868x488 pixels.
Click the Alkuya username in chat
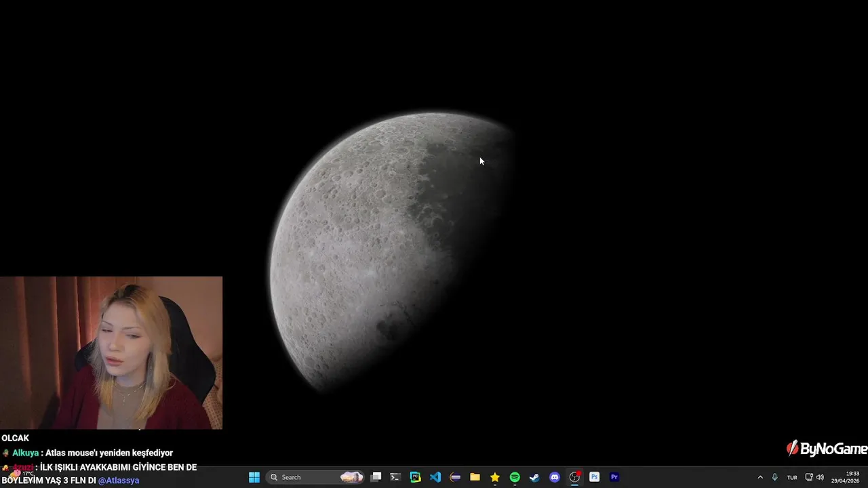coord(26,453)
